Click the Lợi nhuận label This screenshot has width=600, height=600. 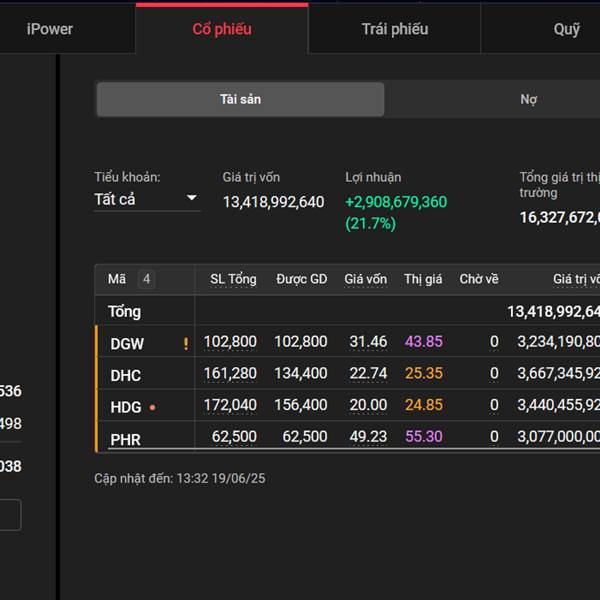click(x=373, y=177)
